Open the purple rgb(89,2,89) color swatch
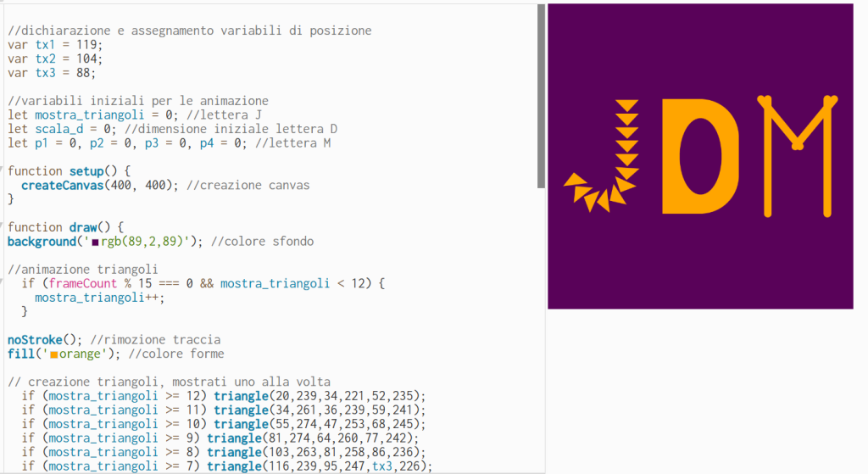This screenshot has height=474, width=868. click(95, 243)
